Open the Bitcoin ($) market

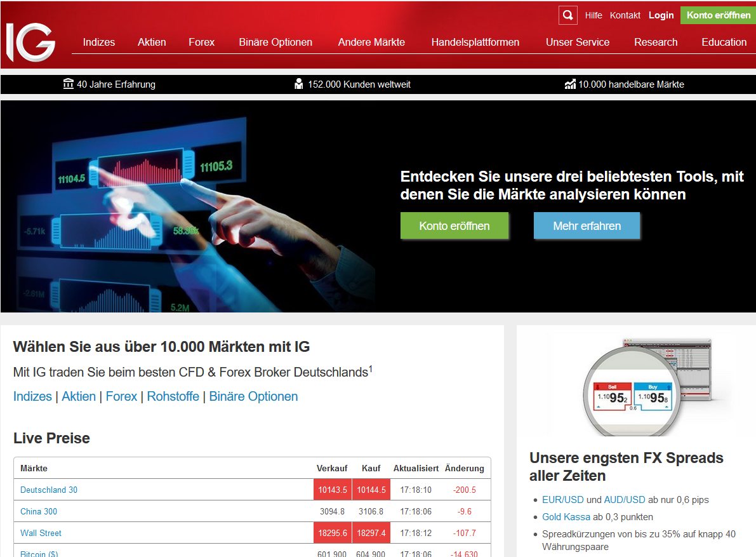point(39,554)
